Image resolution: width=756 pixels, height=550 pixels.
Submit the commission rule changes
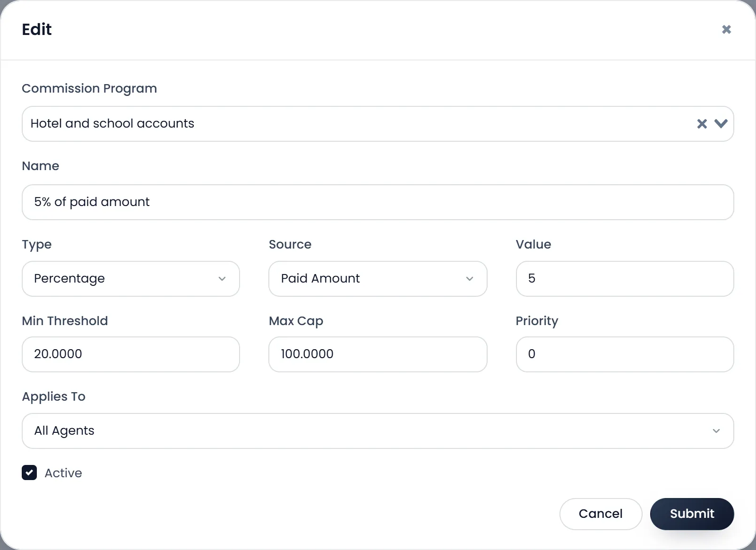tap(692, 514)
